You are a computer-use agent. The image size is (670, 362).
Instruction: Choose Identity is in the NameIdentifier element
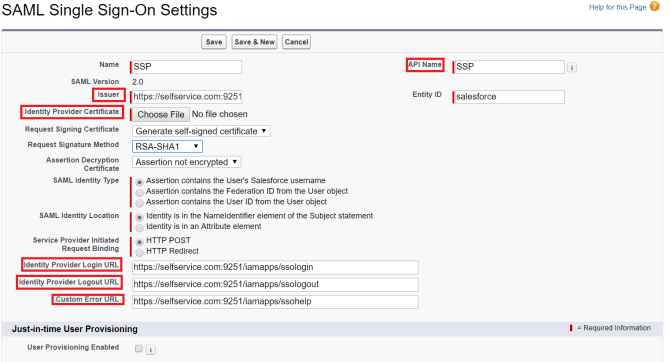tap(139, 217)
